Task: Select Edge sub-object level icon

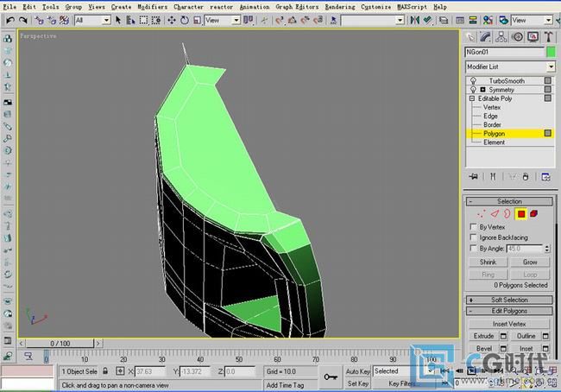Action: click(495, 214)
